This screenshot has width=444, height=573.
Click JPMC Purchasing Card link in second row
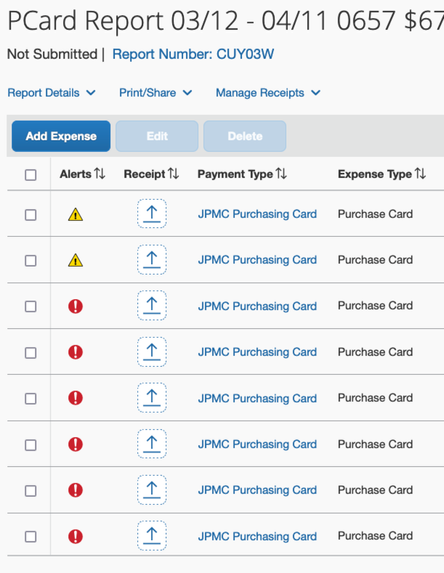pyautogui.click(x=257, y=260)
